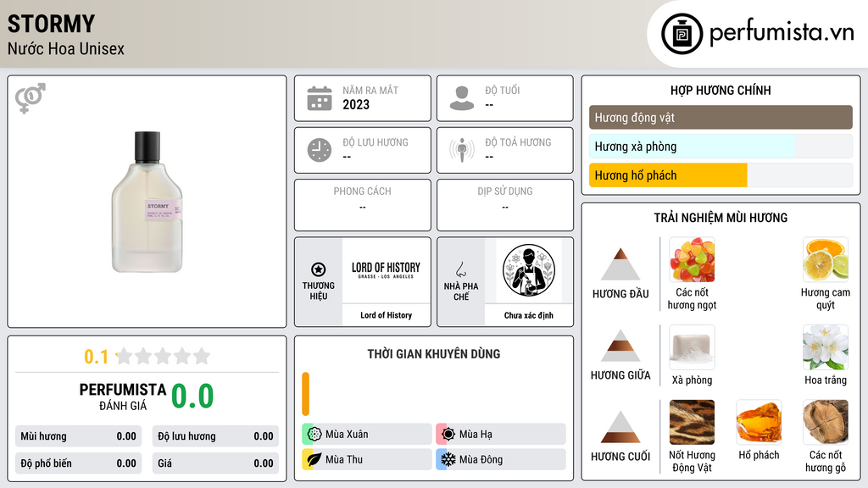This screenshot has height=488, width=868.
Task: Select the animalic fur note thumbnail
Action: coord(692,422)
